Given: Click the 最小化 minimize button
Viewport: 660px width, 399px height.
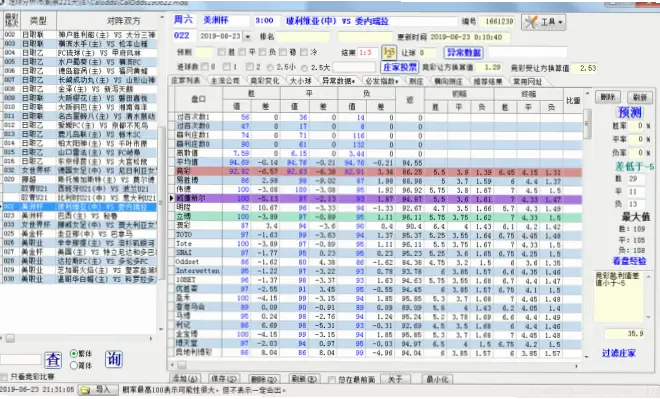Looking at the screenshot, I should pos(437,379).
